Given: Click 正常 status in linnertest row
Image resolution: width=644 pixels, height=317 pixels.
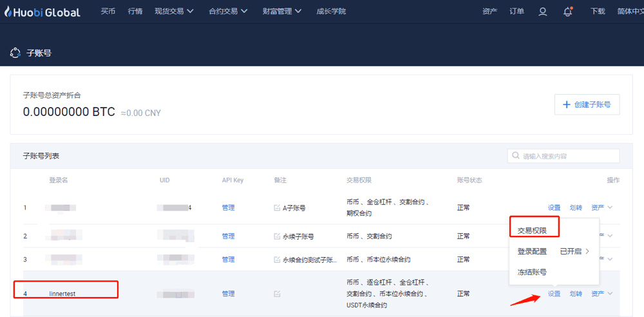Looking at the screenshot, I should [x=463, y=294].
